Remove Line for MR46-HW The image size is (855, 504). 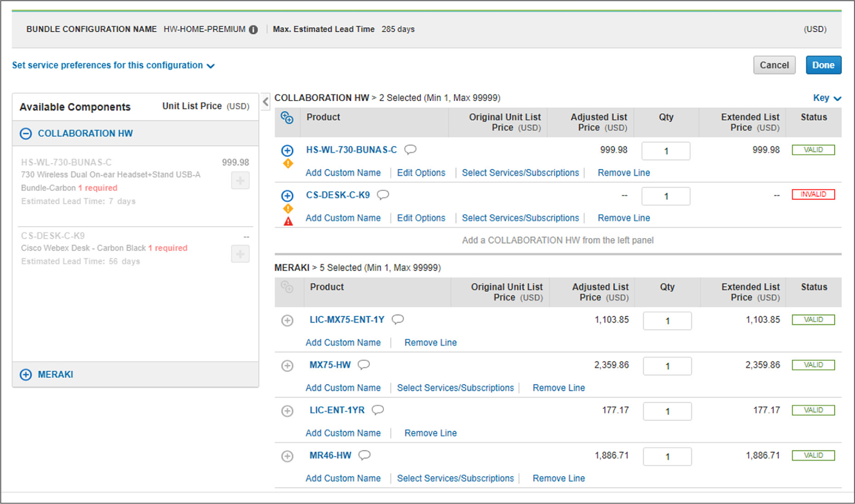point(559,478)
